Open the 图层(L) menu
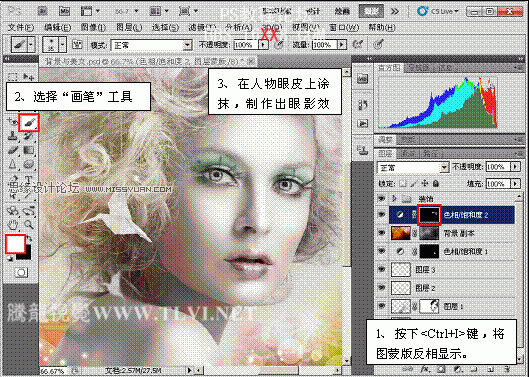Image resolution: width=529 pixels, height=377 pixels. coord(129,27)
